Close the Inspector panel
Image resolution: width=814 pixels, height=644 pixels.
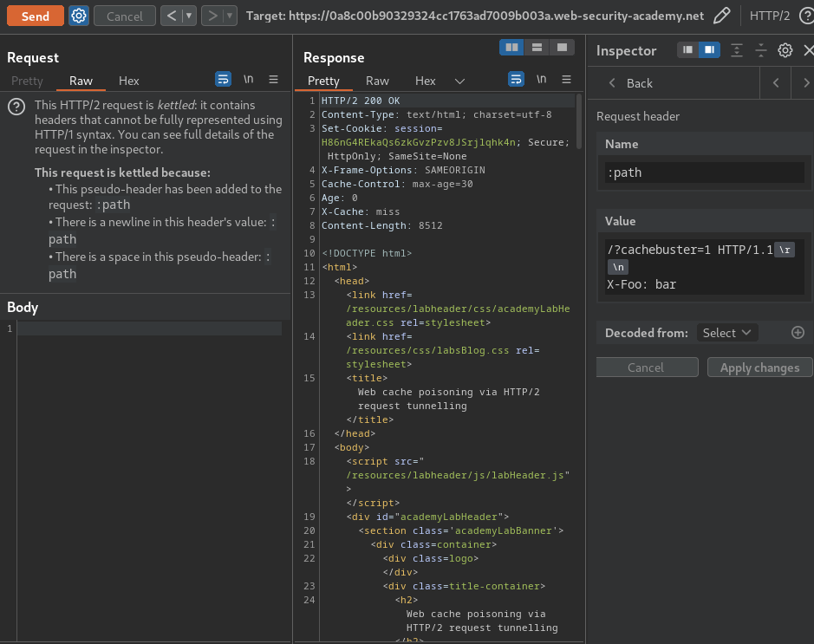point(808,50)
